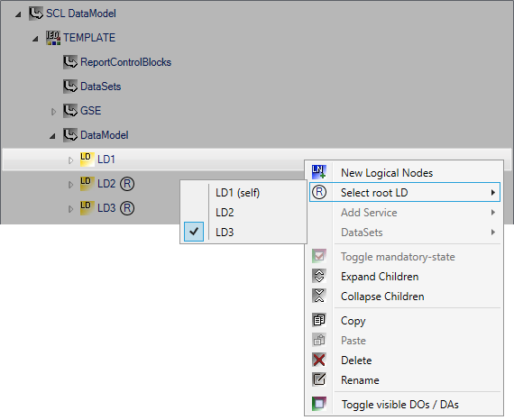The width and height of the screenshot is (514, 420).
Task: Click the LD2 logical device icon
Action: [x=87, y=184]
